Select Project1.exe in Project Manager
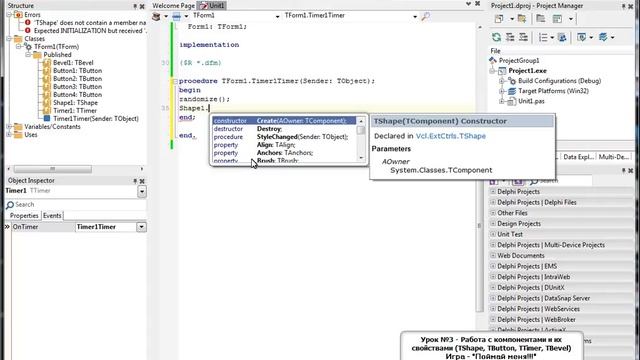This screenshot has width=640, height=360. click(527, 71)
